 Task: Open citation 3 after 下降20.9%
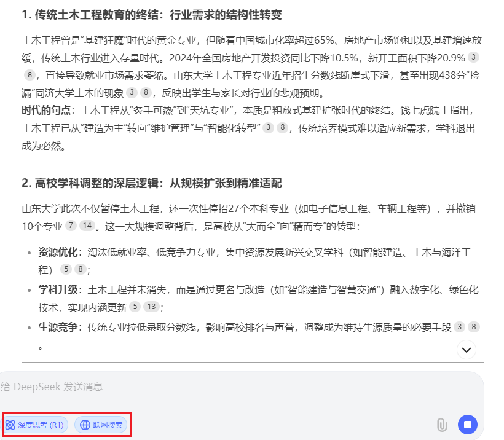click(x=473, y=57)
